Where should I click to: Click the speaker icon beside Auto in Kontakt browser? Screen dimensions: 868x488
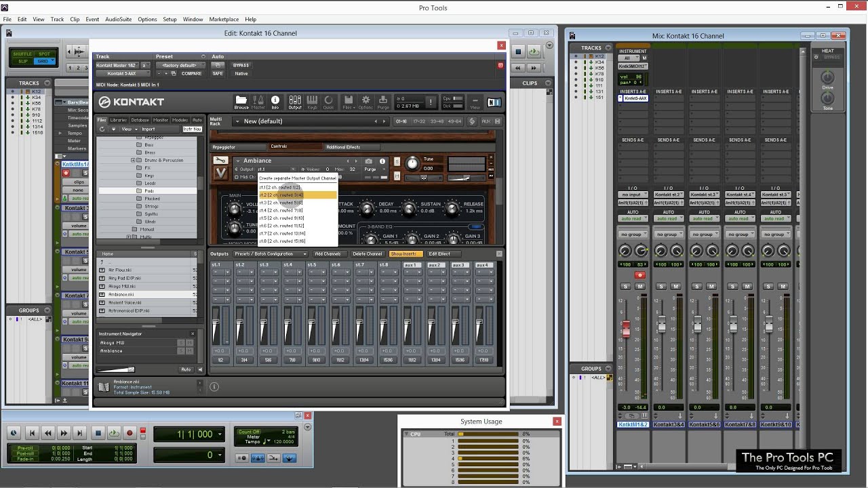pyautogui.click(x=200, y=369)
